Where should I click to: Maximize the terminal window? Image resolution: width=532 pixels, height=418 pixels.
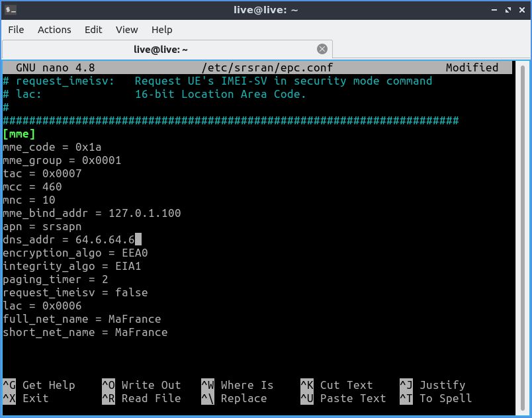click(508, 10)
